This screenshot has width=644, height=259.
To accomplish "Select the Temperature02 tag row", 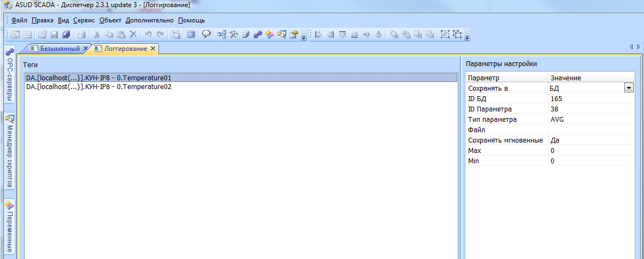I will [99, 86].
